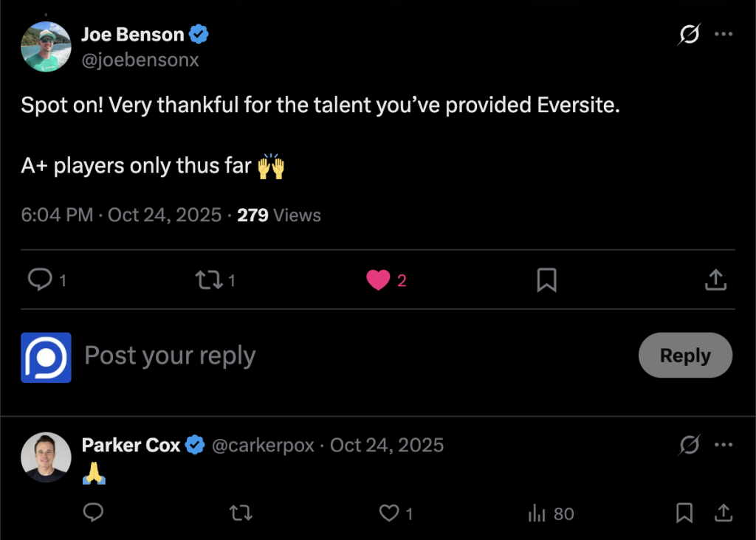The width and height of the screenshot is (756, 540).
Task: Click the Grok icon on Parker Cox's reply
Action: tap(688, 445)
